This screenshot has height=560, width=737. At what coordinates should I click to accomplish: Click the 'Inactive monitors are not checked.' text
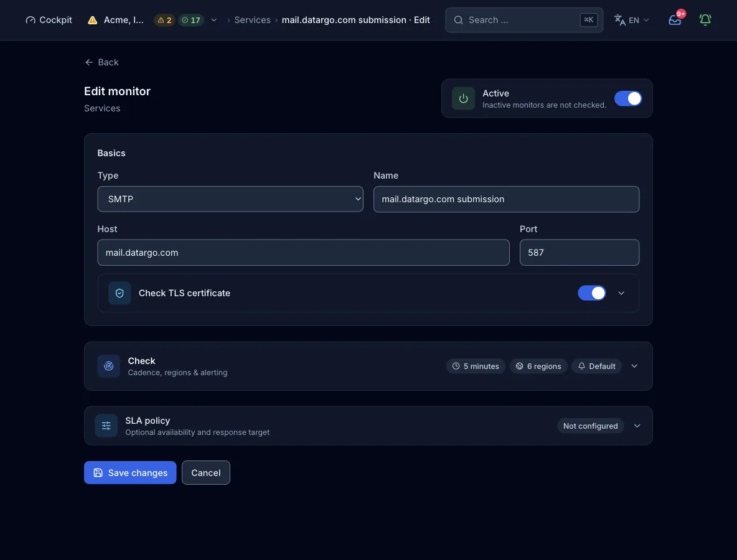coord(544,105)
